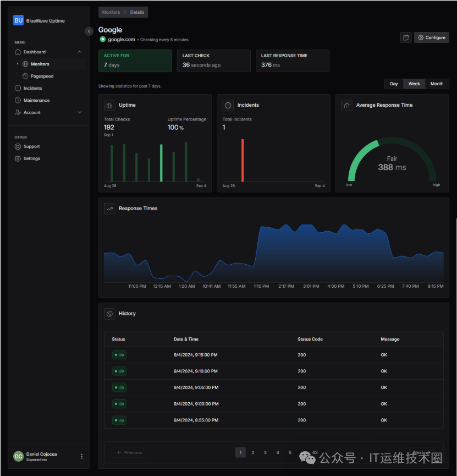The height and width of the screenshot is (476, 457).
Task: Open the Incidents page in sidebar
Action: pos(33,89)
